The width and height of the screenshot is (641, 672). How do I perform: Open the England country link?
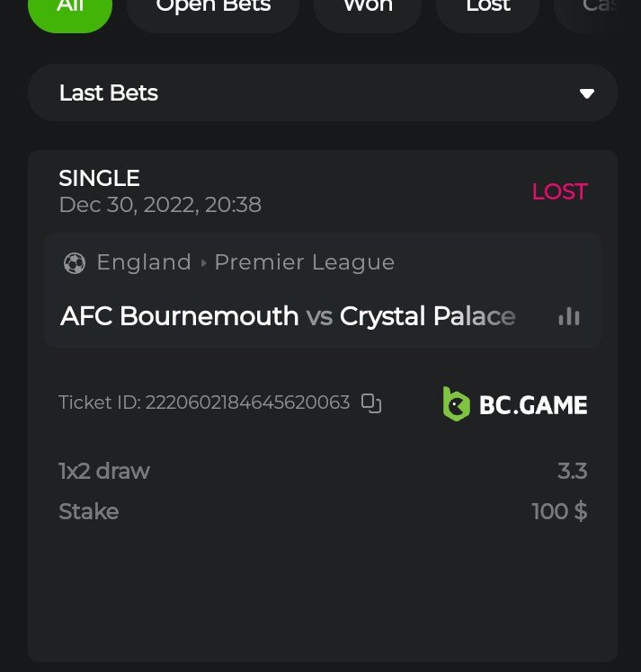point(144,262)
